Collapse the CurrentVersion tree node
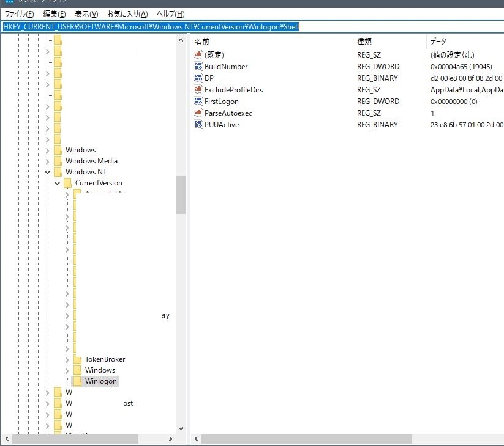 pos(58,183)
